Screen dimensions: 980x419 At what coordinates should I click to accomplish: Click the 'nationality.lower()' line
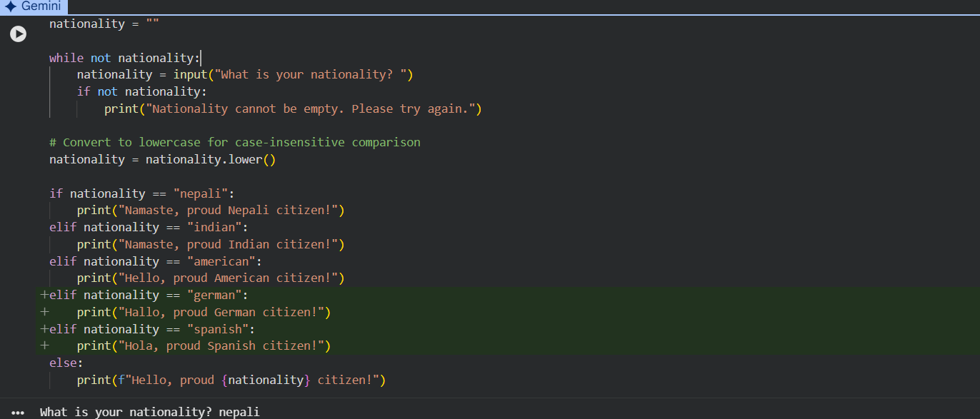click(162, 159)
